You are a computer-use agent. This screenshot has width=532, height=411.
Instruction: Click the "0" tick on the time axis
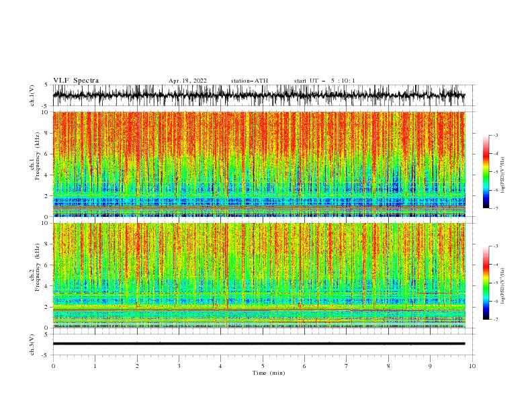53,366
